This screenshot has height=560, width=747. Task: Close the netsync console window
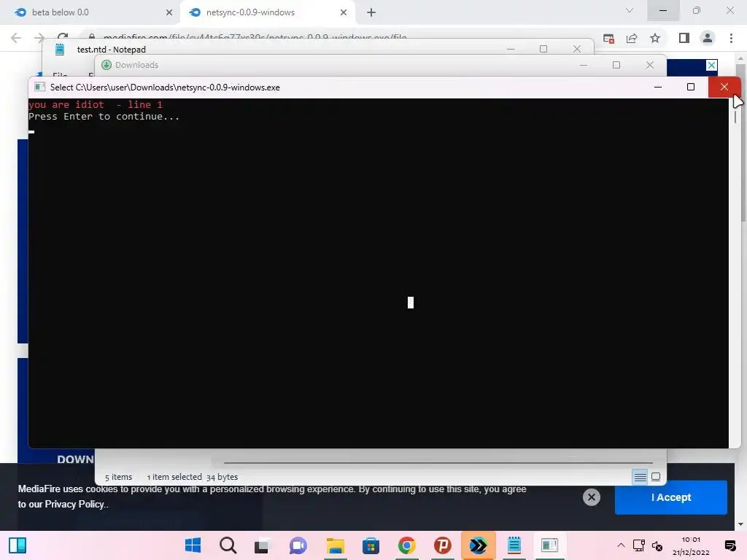click(x=724, y=87)
